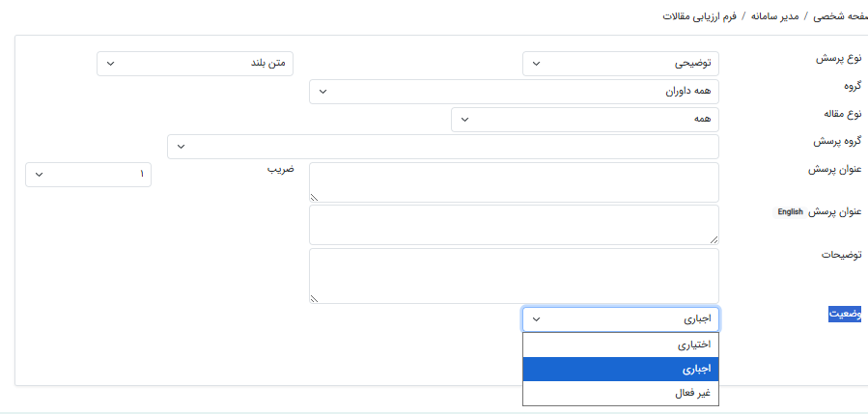Choose the highlighted اجباری option
The height and width of the screenshot is (414, 868).
[621, 370]
